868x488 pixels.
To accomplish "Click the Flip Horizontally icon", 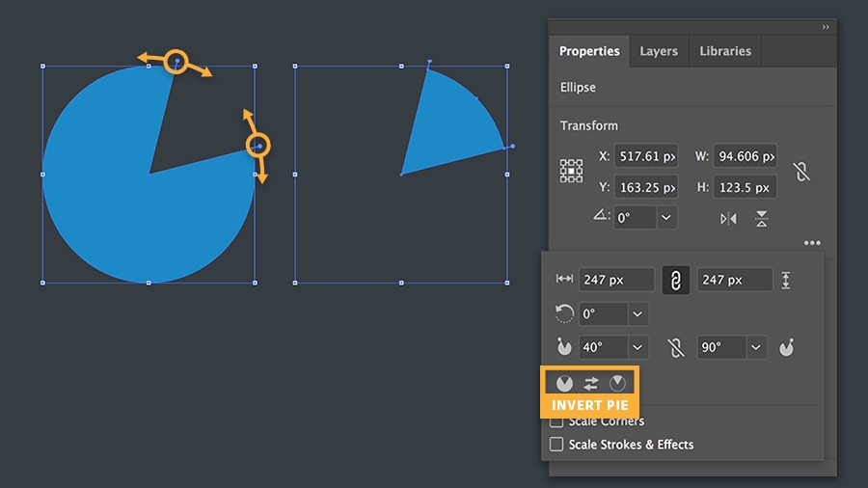I will [728, 218].
